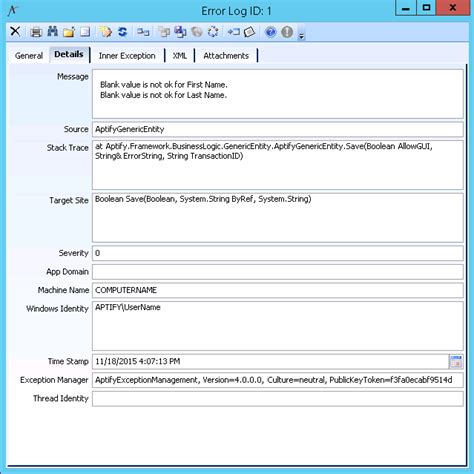Click the tag label toolbar icon

[x=249, y=32]
